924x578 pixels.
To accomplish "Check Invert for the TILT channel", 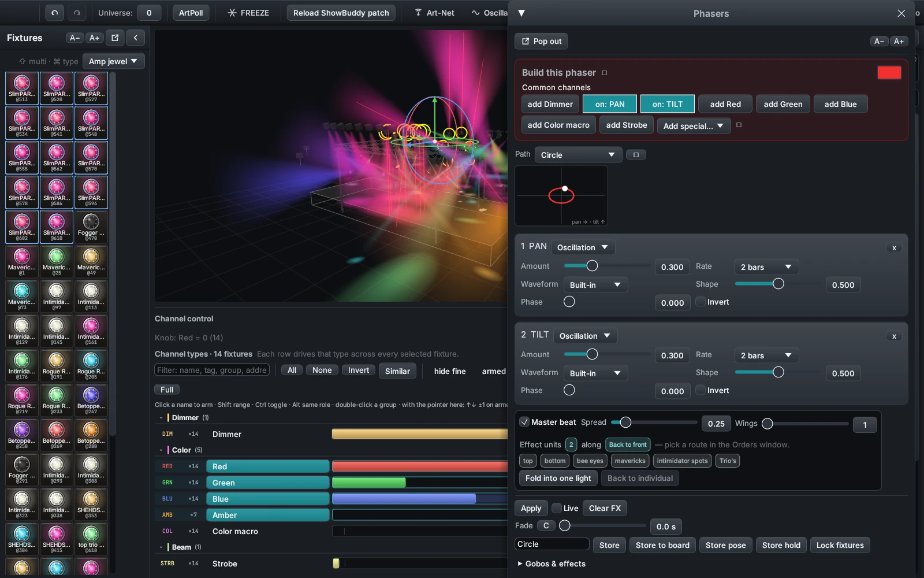I will click(701, 390).
